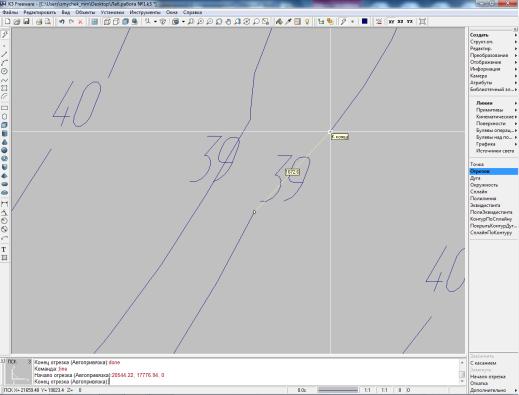Image resolution: width=519 pixels, height=395 pixels.
Task: Expand the Камера submenu
Action: 493,76
